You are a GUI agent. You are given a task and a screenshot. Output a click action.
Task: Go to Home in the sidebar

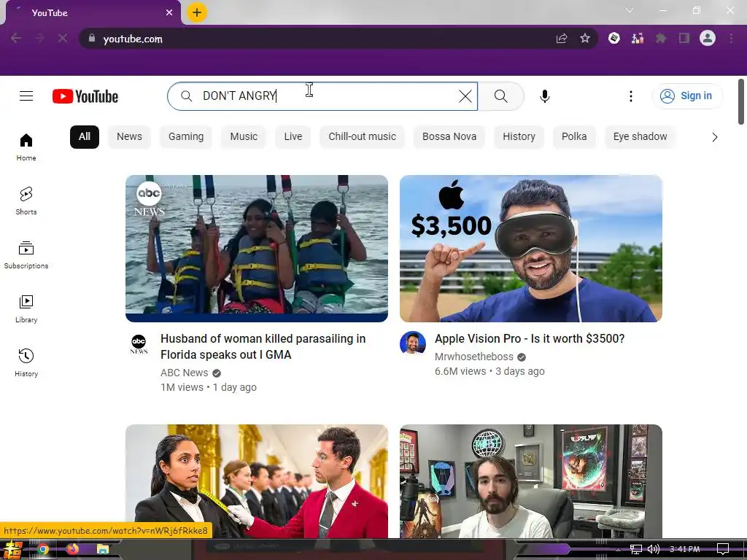coord(26,147)
